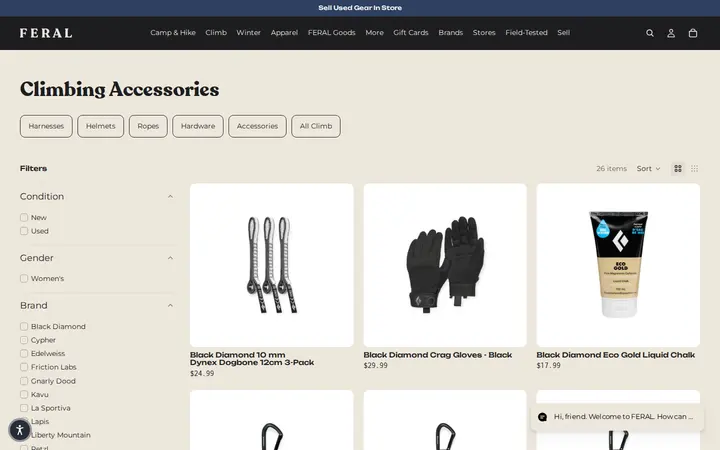
Task: Click the $24.99 price text
Action: coord(202,373)
